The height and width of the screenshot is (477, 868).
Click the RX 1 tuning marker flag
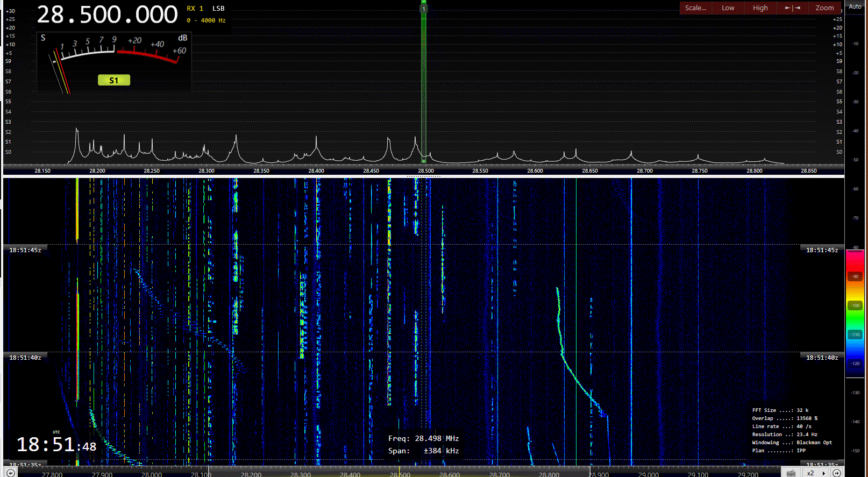click(424, 9)
